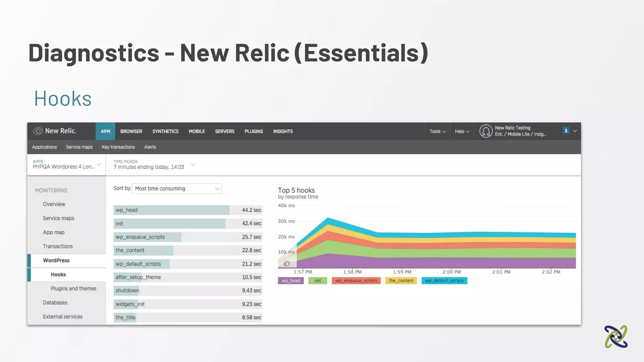This screenshot has width=644, height=362.
Task: Expand the Apps selector PHPQA Wordpress
Action: (x=66, y=164)
